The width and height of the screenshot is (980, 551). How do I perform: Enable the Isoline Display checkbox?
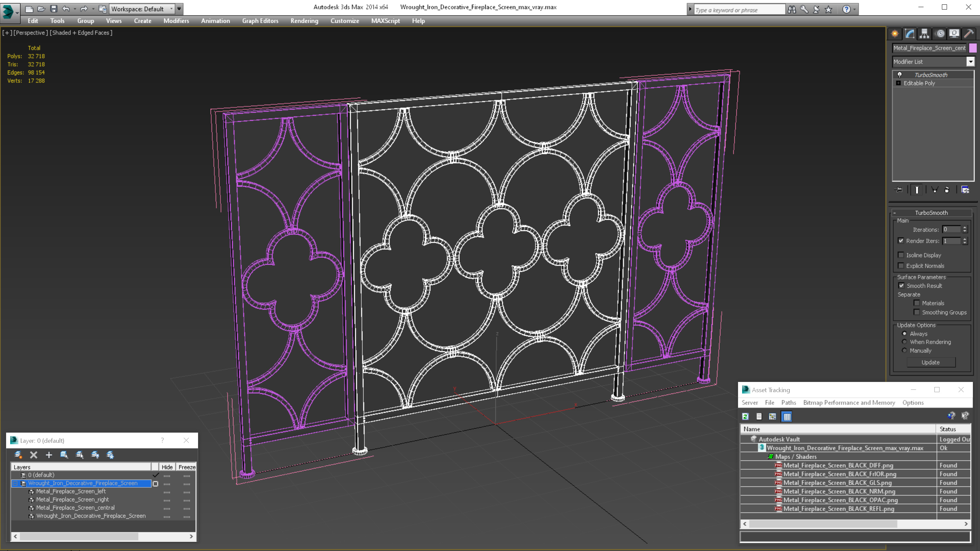(900, 255)
